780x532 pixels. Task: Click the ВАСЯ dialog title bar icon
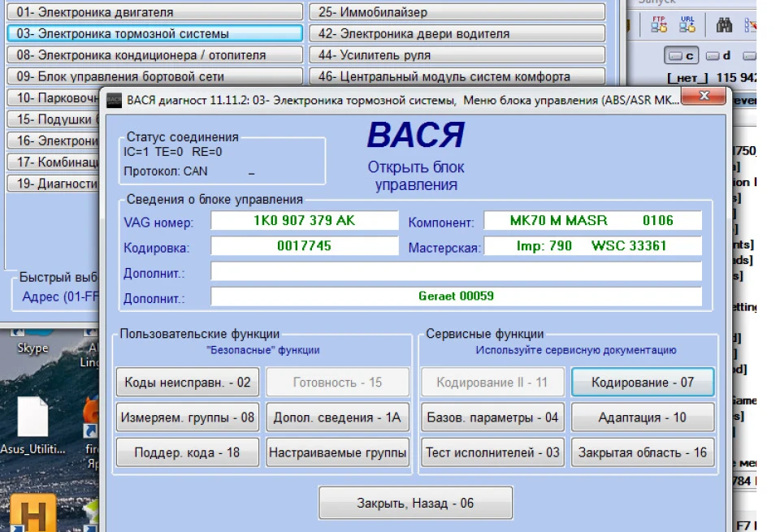tap(114, 101)
